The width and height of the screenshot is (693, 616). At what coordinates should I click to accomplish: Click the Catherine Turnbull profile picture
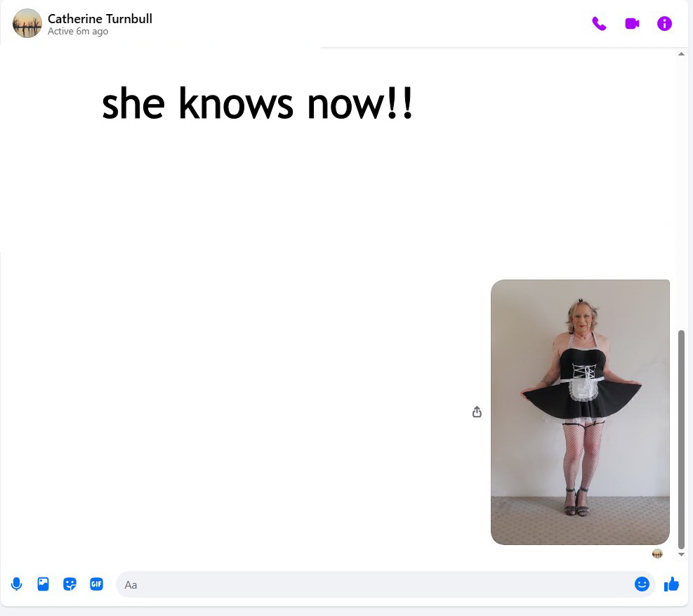27,23
